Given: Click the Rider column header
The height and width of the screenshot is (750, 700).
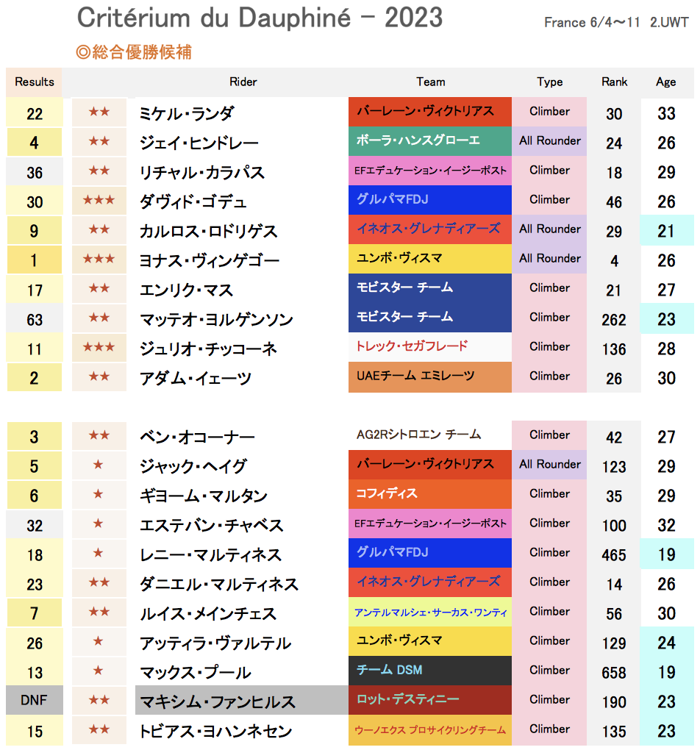Looking at the screenshot, I should pyautogui.click(x=243, y=82).
